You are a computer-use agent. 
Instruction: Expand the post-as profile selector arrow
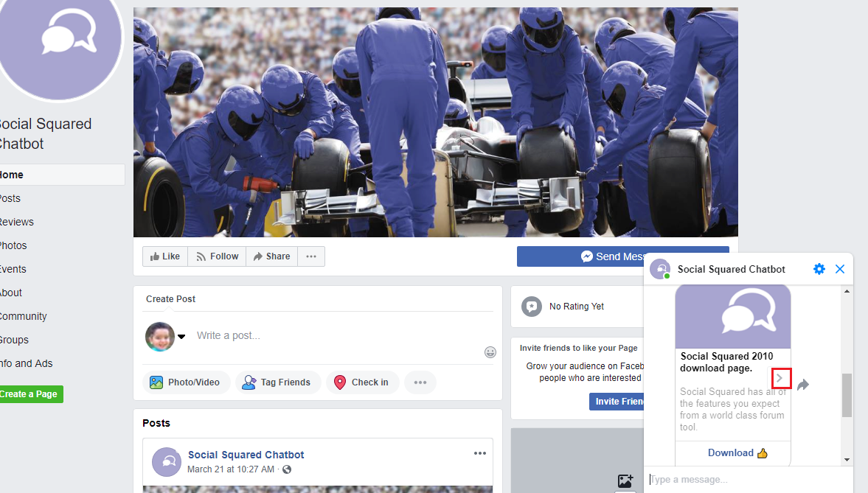[181, 337]
